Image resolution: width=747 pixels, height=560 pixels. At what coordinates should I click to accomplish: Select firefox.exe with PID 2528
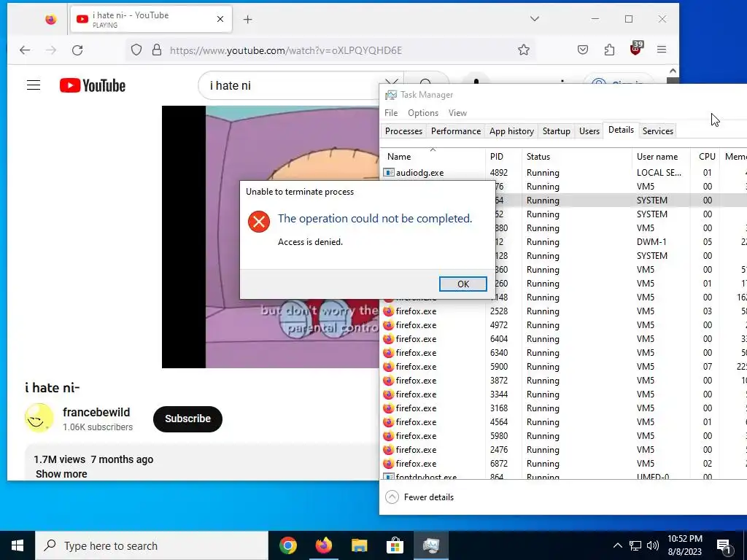(564, 311)
